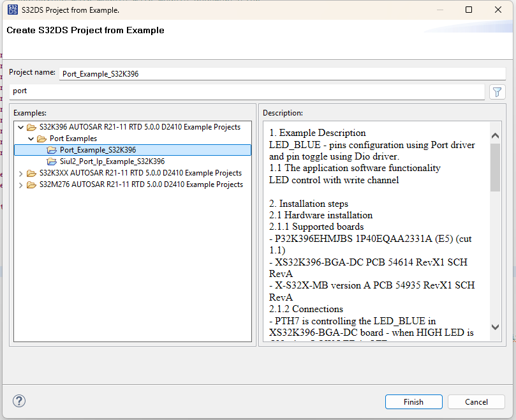Screen dimensions: 516x420
Task: Click the scroll-down arrow of the Description pane
Action: pyautogui.click(x=495, y=326)
